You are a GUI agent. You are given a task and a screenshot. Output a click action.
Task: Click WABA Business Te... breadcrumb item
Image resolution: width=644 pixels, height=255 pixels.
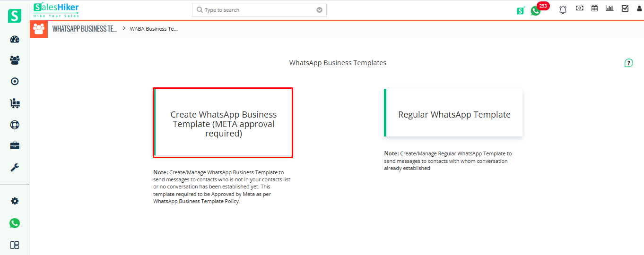[x=154, y=29]
